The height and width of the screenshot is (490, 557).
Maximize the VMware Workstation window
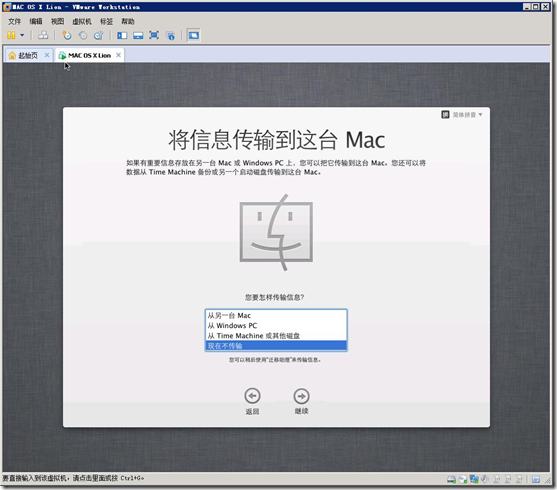click(536, 7)
